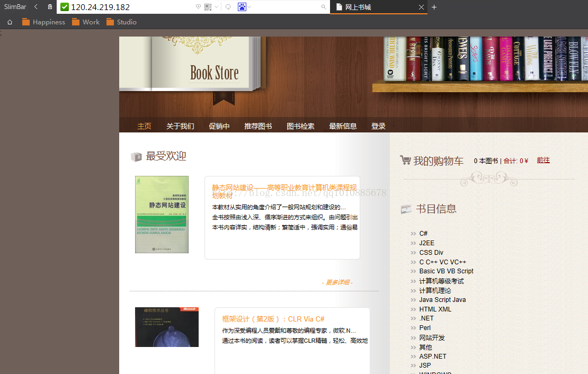Click 登录 in navigation bar
588x374 pixels.
pyautogui.click(x=378, y=126)
